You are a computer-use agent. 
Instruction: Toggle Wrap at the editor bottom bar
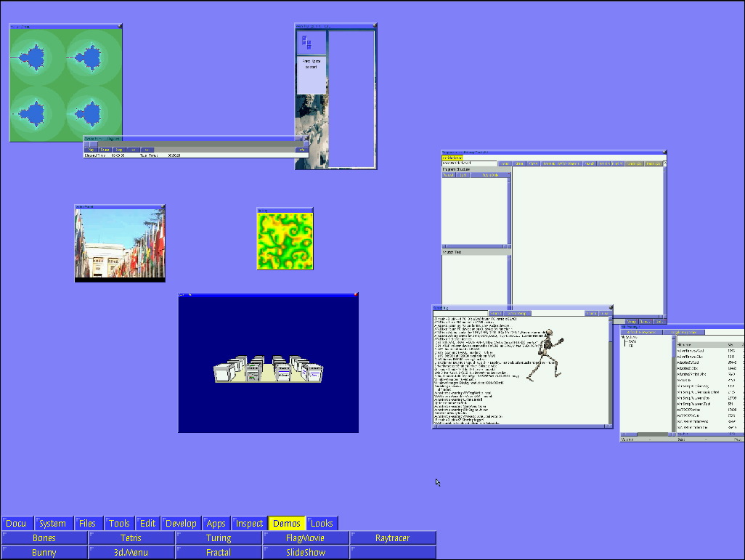pyautogui.click(x=632, y=322)
